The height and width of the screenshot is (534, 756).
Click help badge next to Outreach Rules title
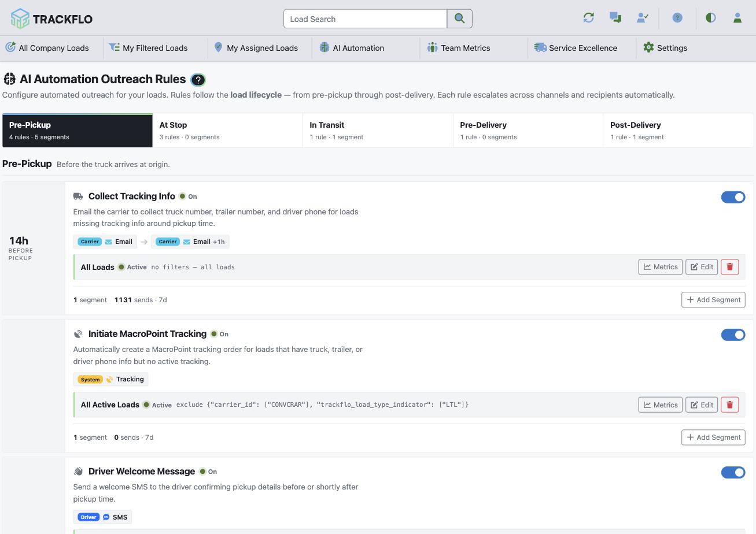[x=198, y=80]
